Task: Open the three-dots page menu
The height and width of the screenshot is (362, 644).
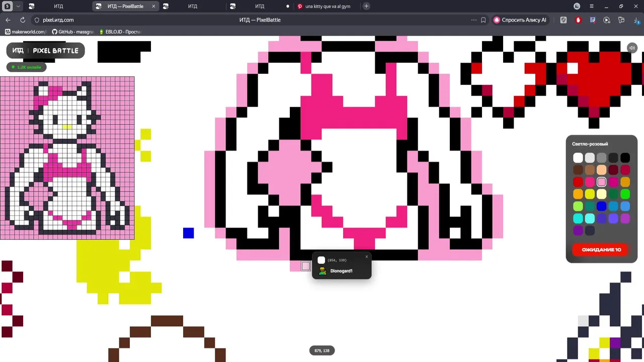Action: point(473,20)
